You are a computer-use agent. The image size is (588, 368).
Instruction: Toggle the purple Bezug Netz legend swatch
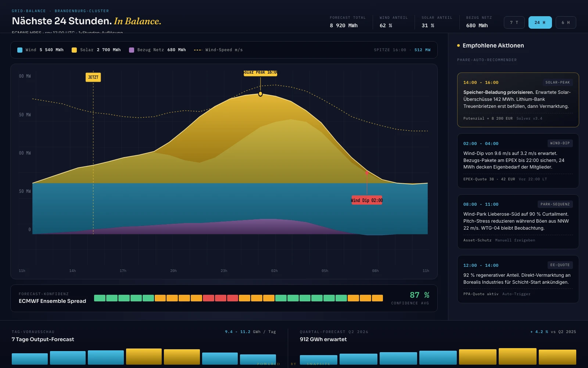point(132,50)
